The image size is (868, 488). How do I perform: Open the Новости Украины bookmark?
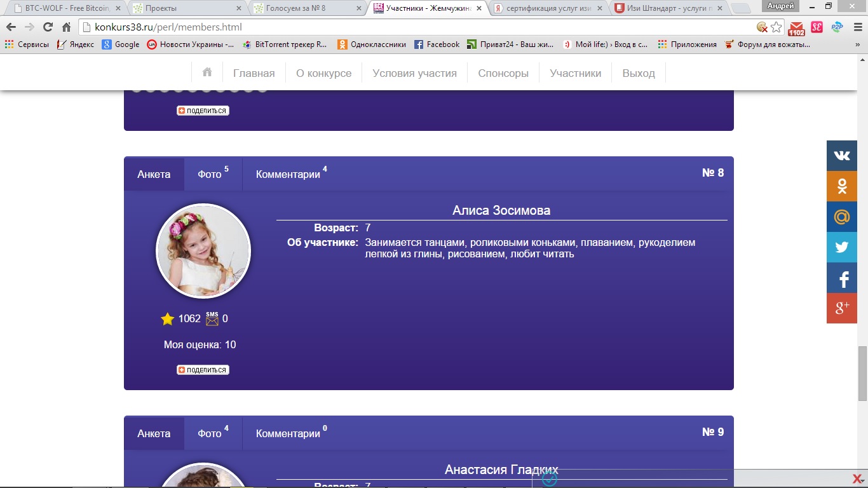[190, 44]
